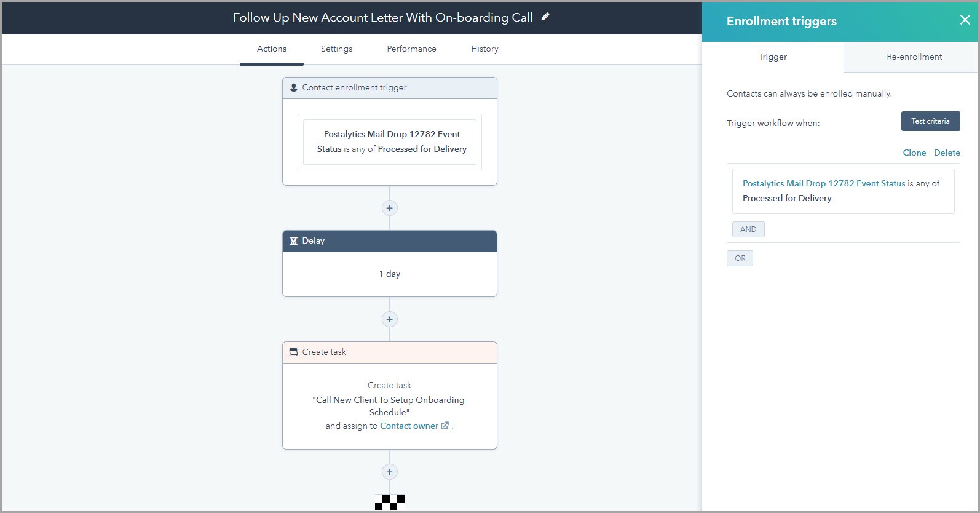Image resolution: width=980 pixels, height=513 pixels.
Task: Click the checkered workflow end flag
Action: 390,503
